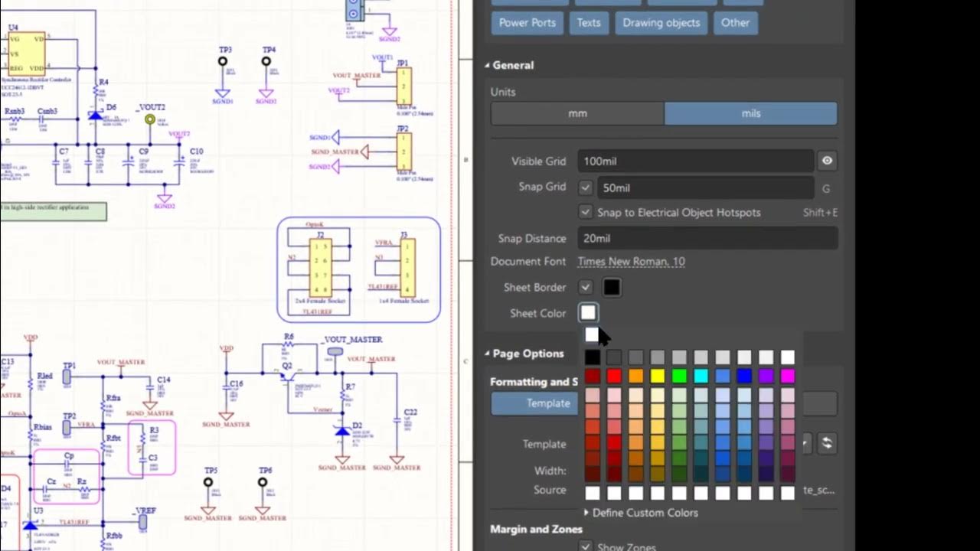
Task: Click the Other filter button
Action: [x=735, y=23]
